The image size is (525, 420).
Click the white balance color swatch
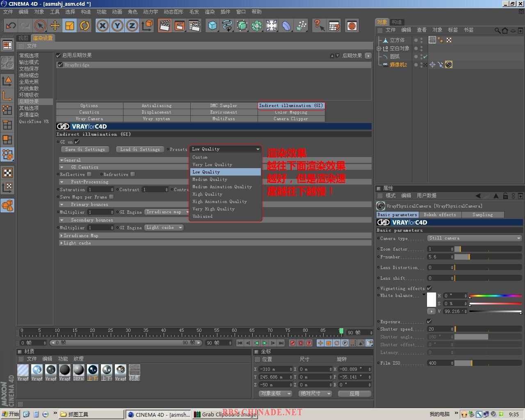(431, 300)
